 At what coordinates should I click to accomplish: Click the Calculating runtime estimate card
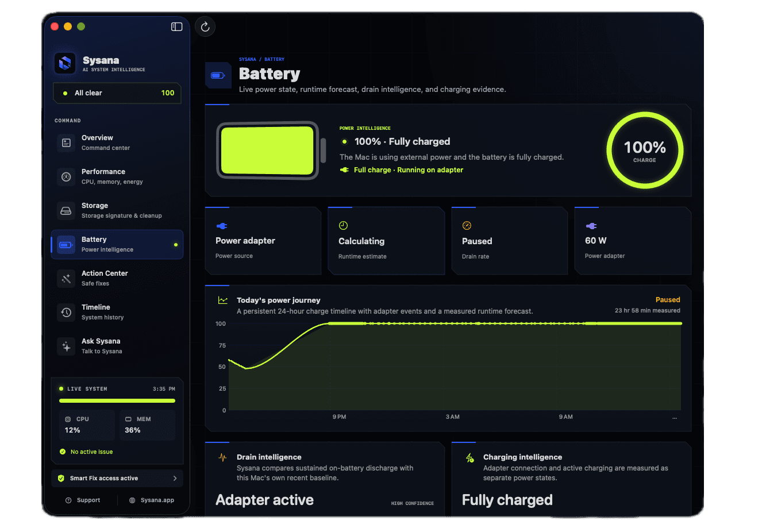[x=386, y=241]
